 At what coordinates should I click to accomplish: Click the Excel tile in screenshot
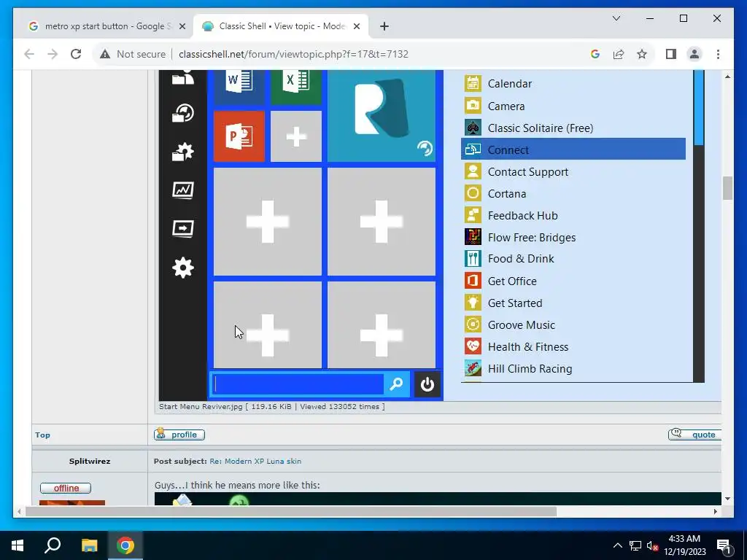296,87
